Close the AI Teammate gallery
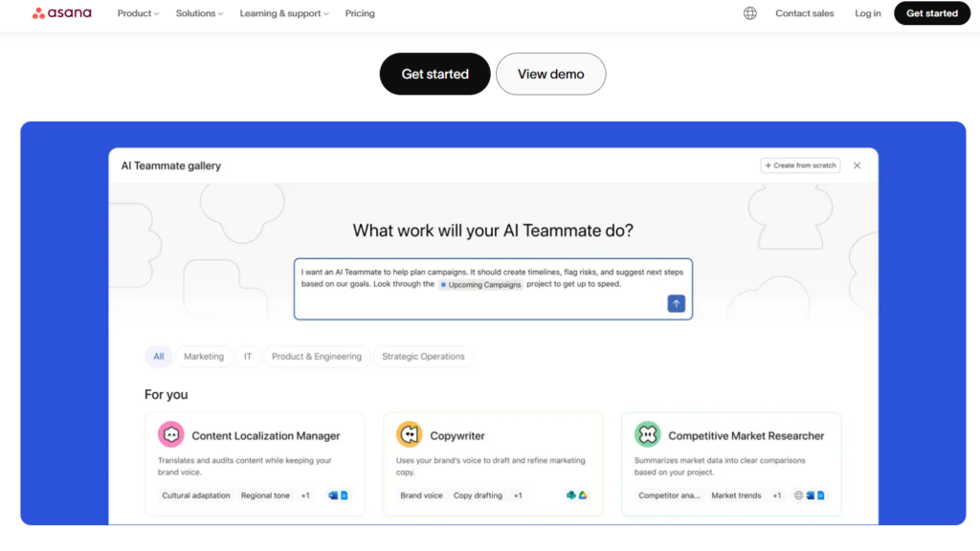The image size is (980, 551). click(x=857, y=165)
